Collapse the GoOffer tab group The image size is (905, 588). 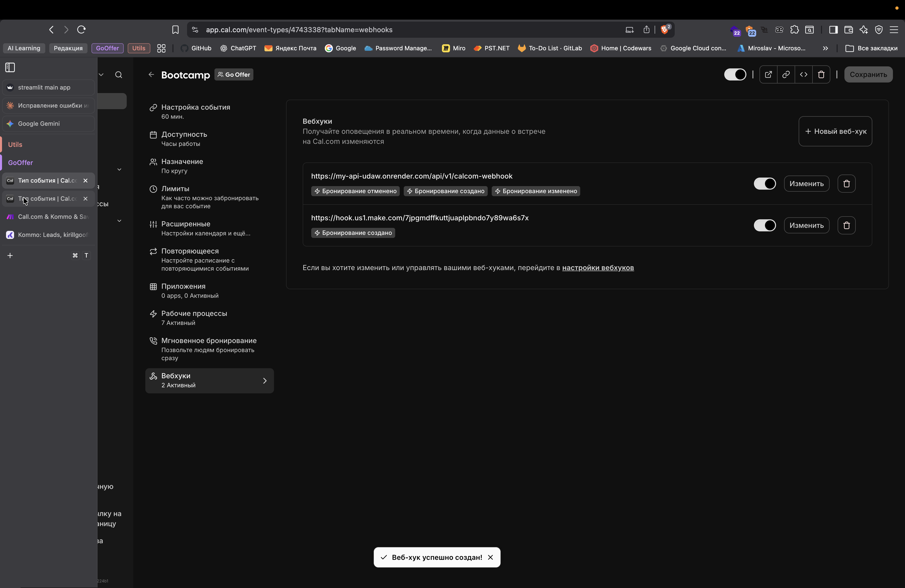21,163
